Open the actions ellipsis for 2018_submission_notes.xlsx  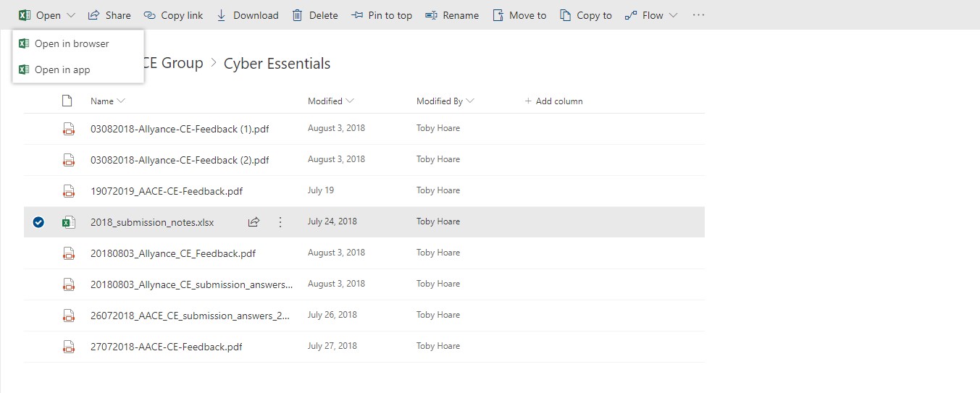280,222
